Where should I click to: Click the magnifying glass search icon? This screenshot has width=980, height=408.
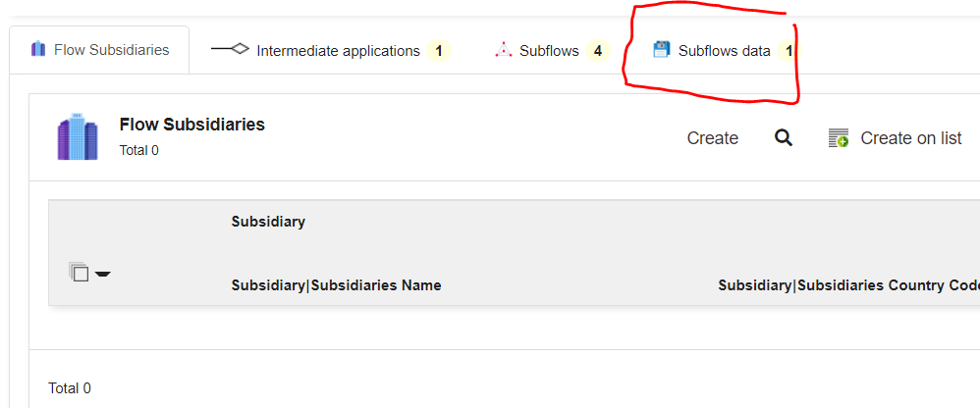784,138
